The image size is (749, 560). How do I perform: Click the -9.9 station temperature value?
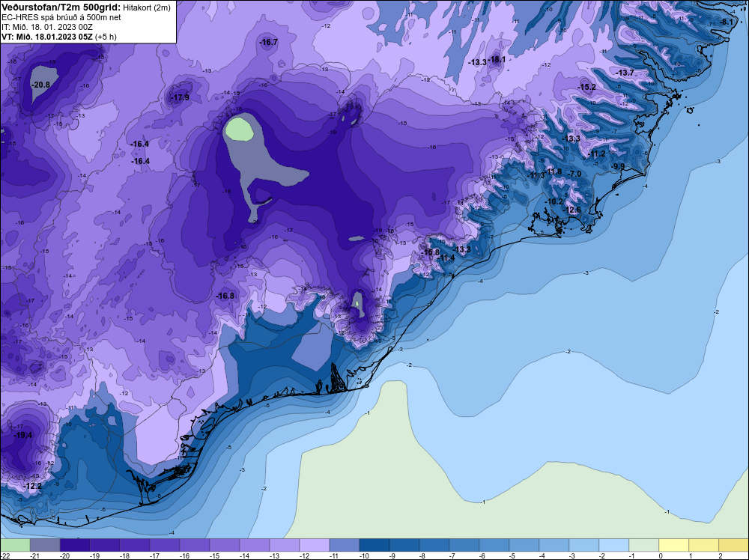point(618,166)
